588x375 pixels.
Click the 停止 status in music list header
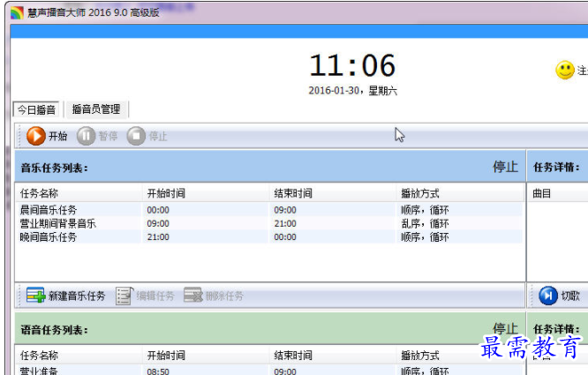(505, 167)
